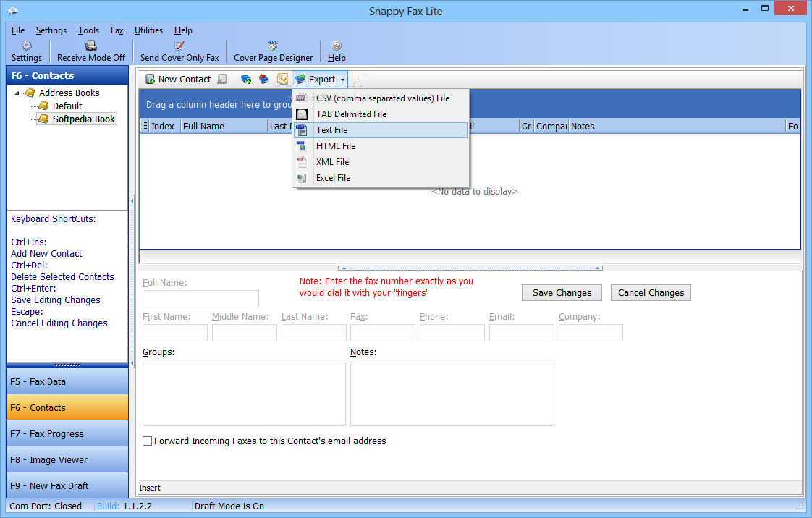Screen dimensions: 812x518
Task: Launch the Cover Page Designer
Action: click(273, 52)
